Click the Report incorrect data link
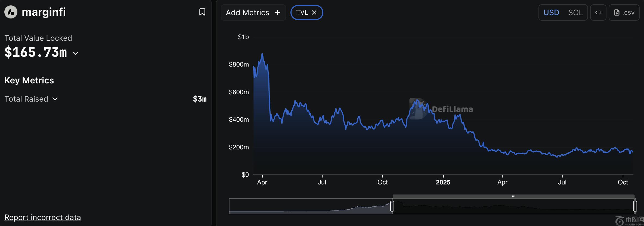 (x=43, y=217)
